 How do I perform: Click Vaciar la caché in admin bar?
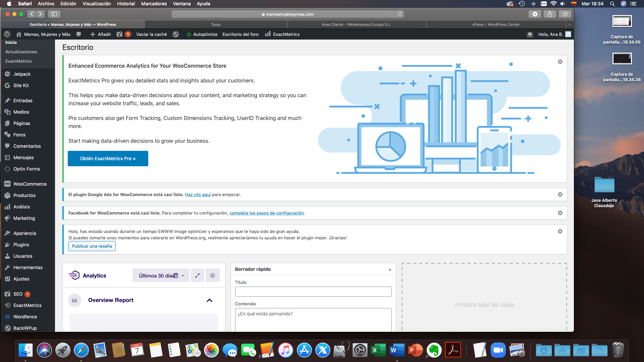[151, 34]
